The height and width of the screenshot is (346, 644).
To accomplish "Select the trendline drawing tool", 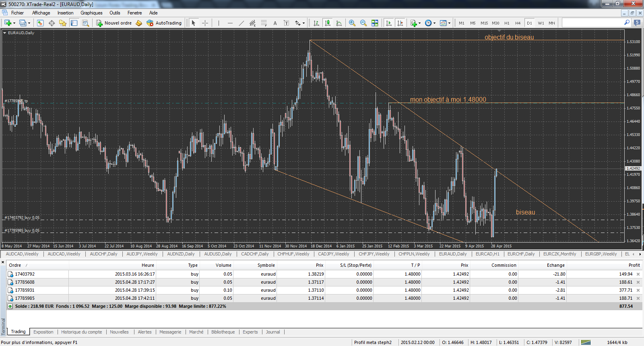I will pos(241,23).
